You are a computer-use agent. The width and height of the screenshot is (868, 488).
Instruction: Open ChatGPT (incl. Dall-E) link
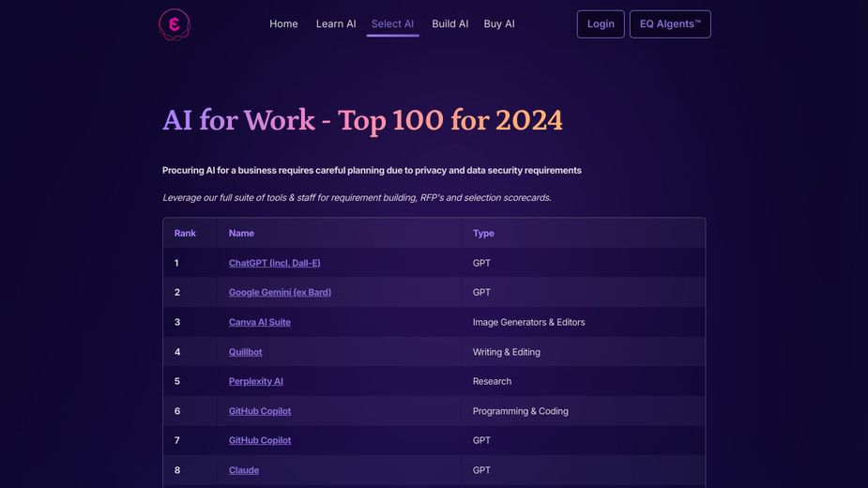coord(274,264)
